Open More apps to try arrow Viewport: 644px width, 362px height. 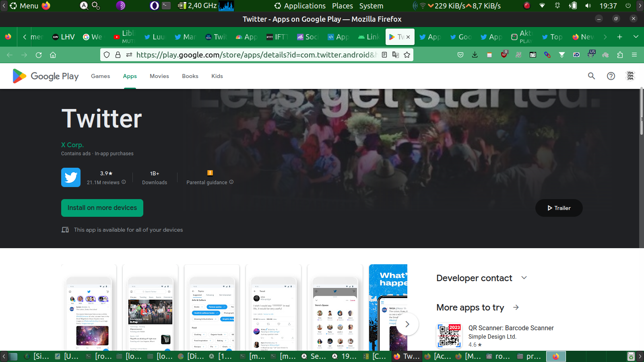coord(516,307)
